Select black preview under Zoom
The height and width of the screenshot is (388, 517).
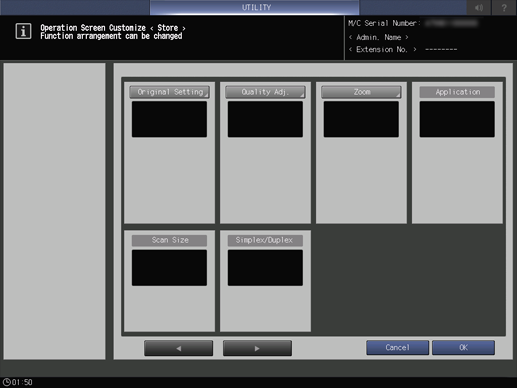click(361, 119)
